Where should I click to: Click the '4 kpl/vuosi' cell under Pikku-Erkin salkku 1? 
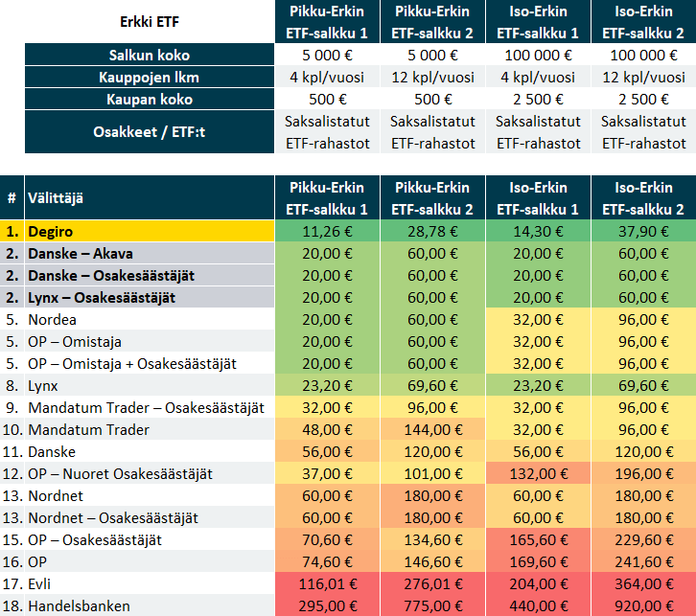point(327,78)
